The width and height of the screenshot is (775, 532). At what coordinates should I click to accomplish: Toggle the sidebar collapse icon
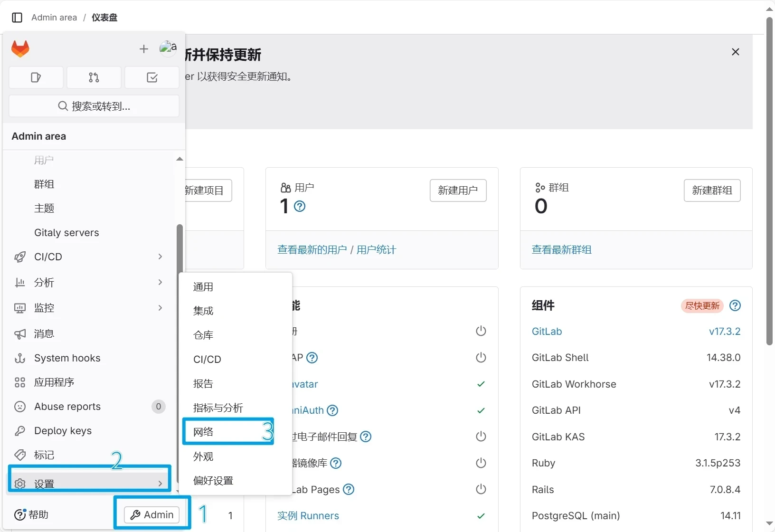click(17, 18)
